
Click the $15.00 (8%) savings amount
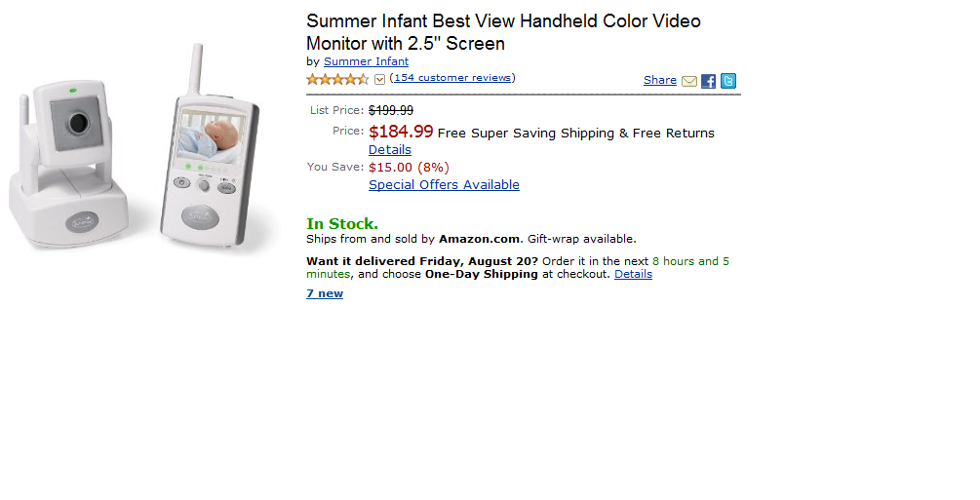(409, 168)
